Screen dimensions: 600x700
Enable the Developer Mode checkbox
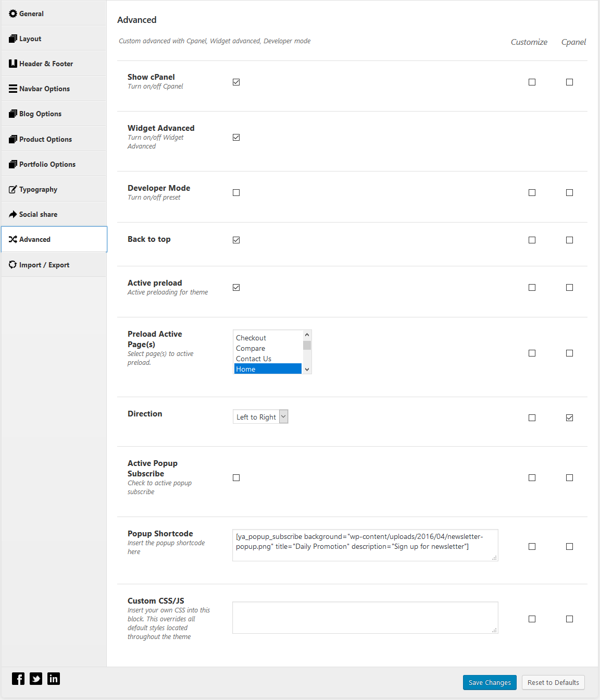pyautogui.click(x=236, y=192)
